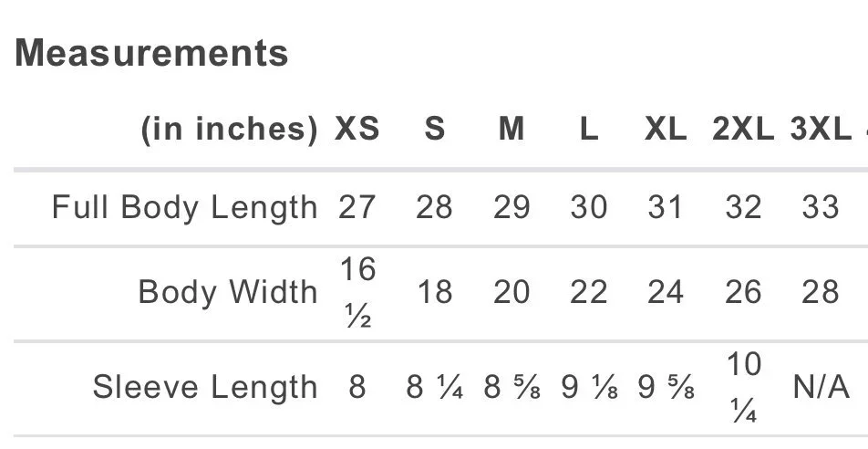
Task: Click the full body length value 27
Action: point(357,207)
